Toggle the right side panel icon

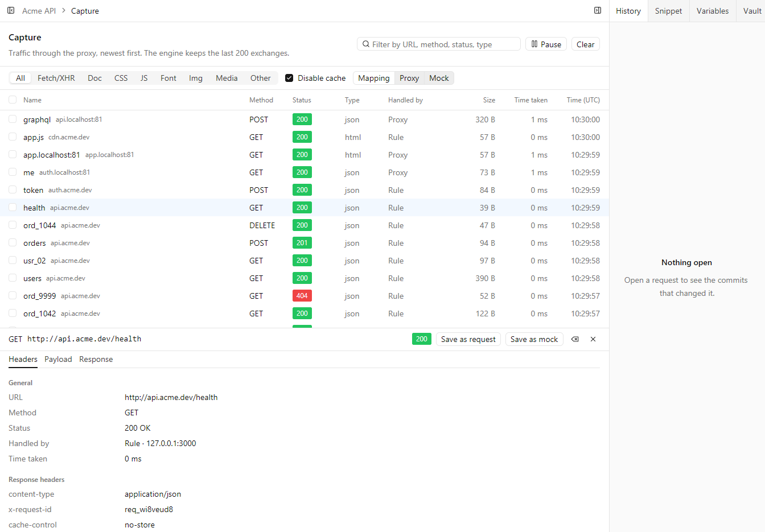point(598,10)
